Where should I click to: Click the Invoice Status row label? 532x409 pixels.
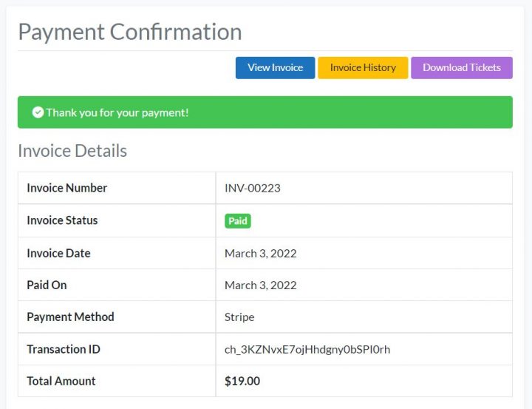[x=62, y=220]
